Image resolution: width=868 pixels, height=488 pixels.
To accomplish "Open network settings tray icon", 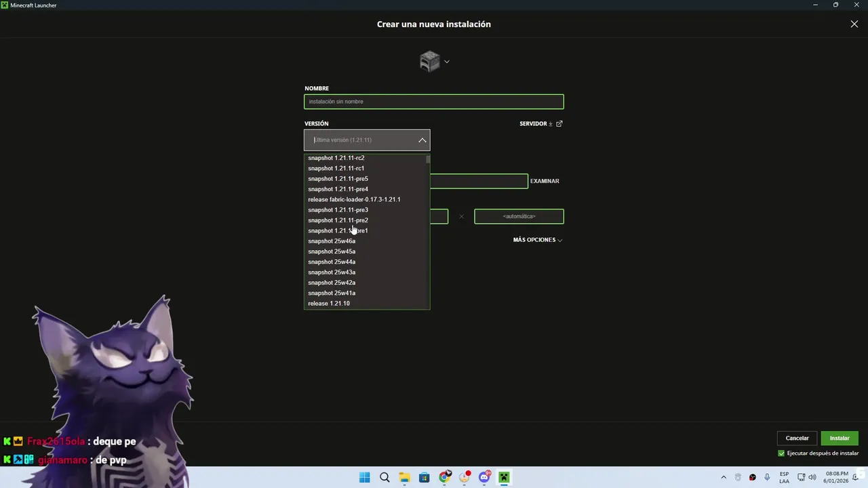I will point(801,477).
